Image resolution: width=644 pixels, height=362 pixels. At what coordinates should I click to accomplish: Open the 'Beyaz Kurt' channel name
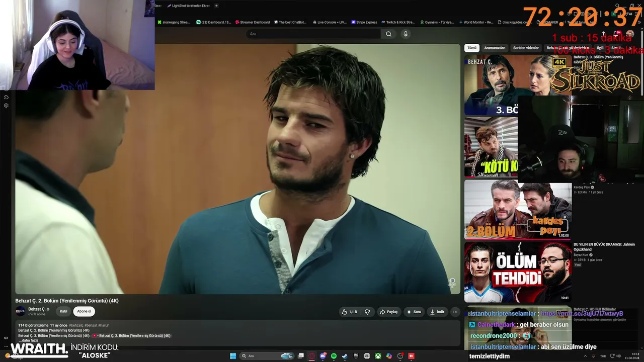click(x=581, y=255)
